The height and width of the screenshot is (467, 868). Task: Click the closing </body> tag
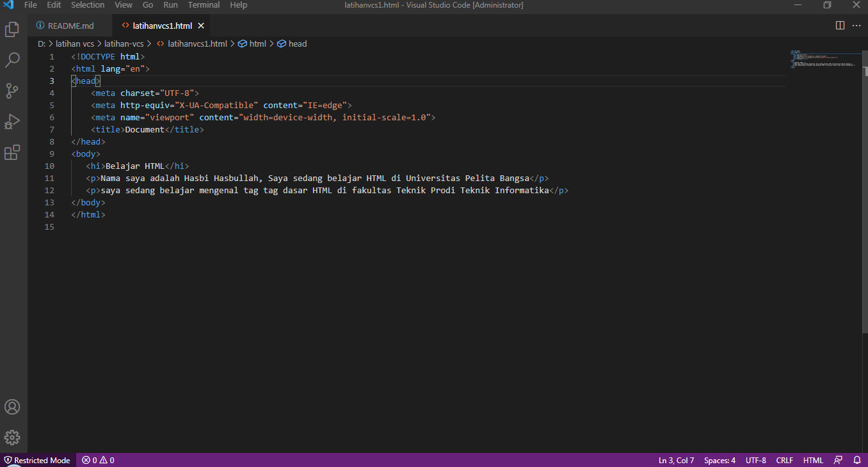click(x=88, y=202)
